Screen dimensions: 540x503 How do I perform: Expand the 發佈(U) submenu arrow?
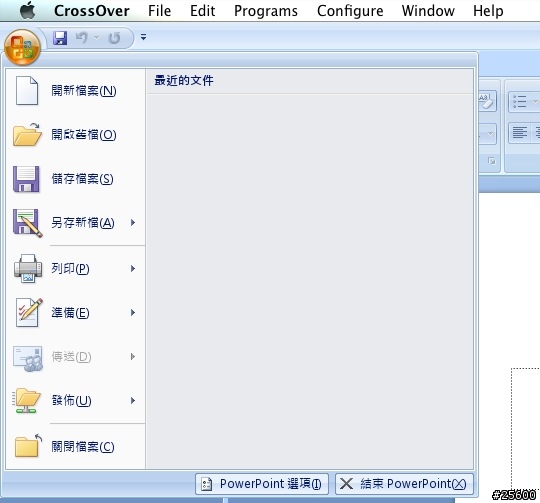(x=133, y=401)
